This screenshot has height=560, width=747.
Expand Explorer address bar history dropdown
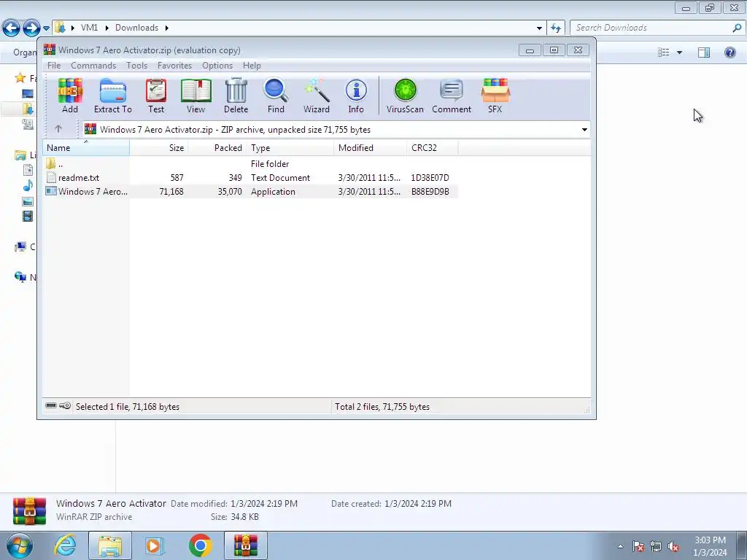539,28
